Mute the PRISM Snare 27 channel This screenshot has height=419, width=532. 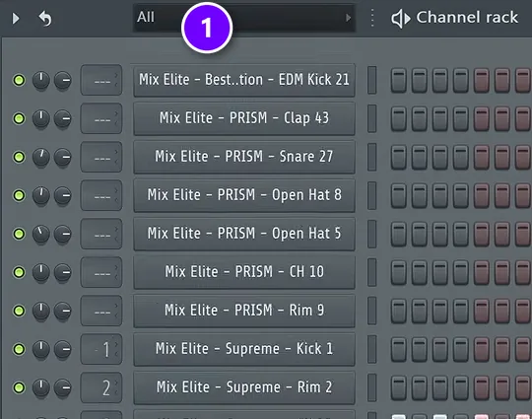(19, 157)
